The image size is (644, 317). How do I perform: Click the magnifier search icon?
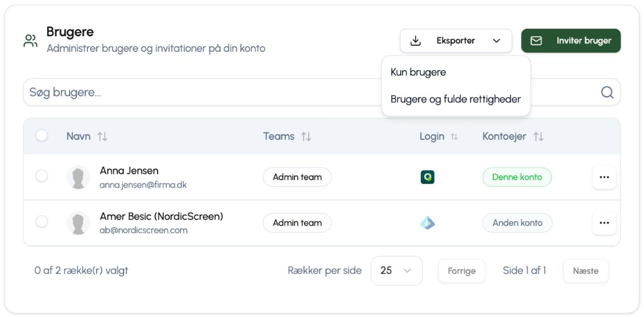[x=607, y=92]
